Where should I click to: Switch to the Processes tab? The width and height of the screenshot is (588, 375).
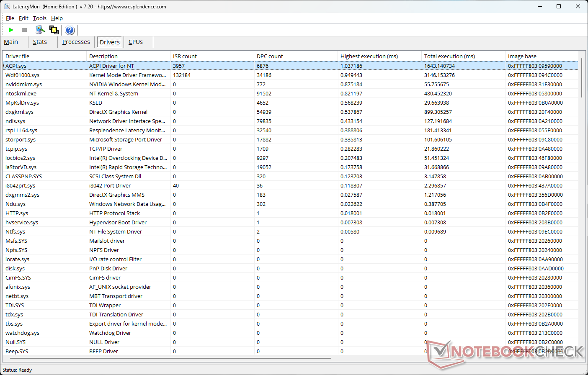(76, 42)
